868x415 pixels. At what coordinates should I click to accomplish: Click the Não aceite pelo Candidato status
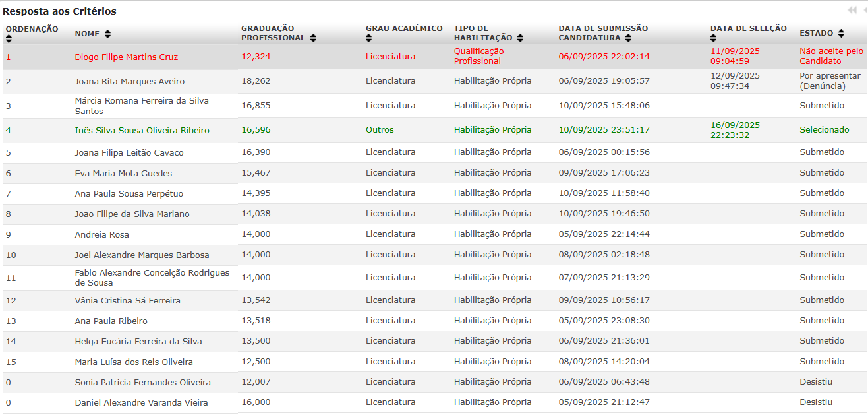[x=830, y=56]
